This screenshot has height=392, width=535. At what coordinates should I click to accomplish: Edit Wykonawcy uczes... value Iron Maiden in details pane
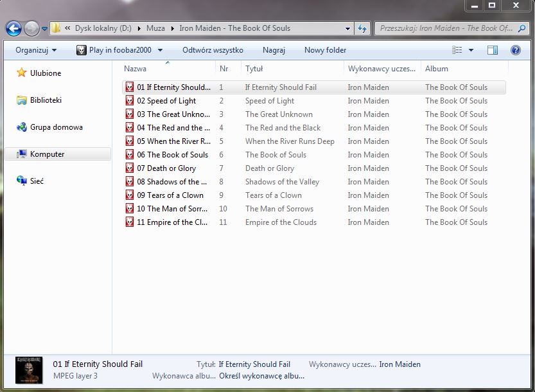(400, 364)
